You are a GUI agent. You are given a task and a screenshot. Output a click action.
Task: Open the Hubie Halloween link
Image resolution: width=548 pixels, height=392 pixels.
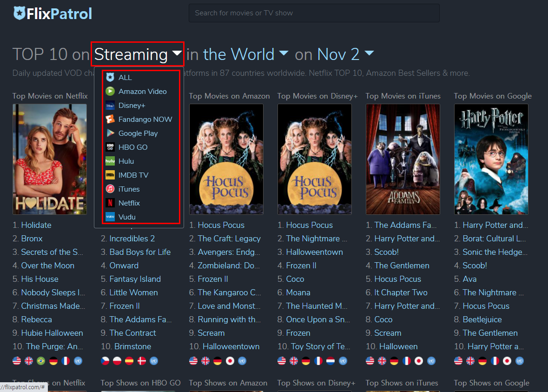click(x=52, y=333)
